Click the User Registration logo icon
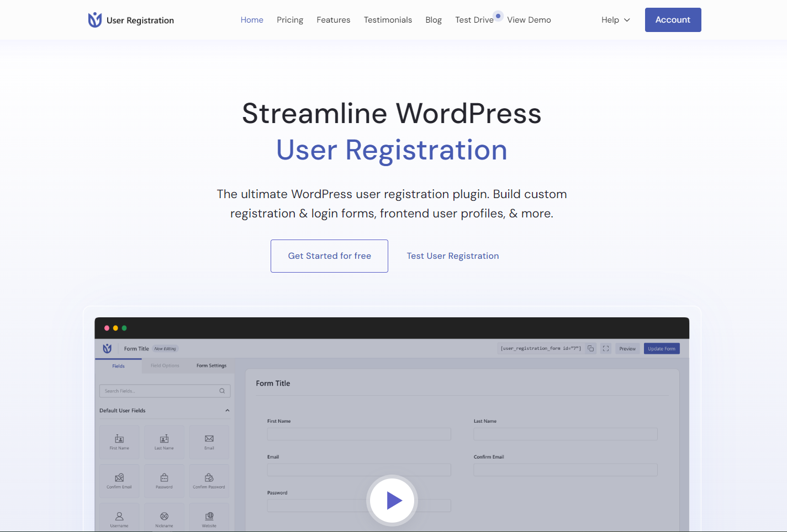787x532 pixels. point(95,20)
